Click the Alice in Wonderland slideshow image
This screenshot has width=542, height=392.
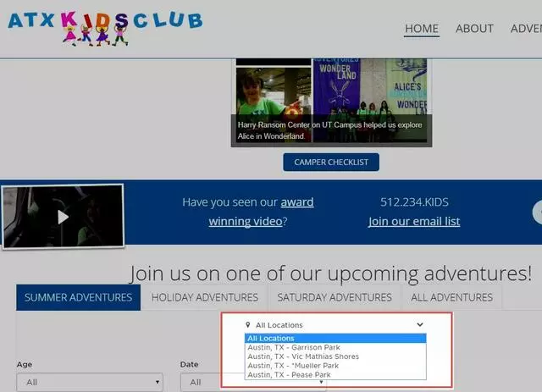pyautogui.click(x=331, y=102)
